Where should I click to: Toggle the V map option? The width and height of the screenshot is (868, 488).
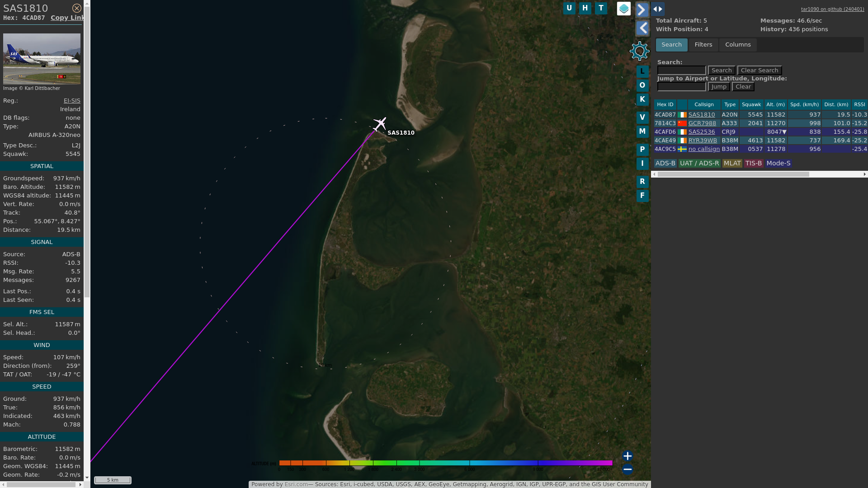tap(642, 117)
